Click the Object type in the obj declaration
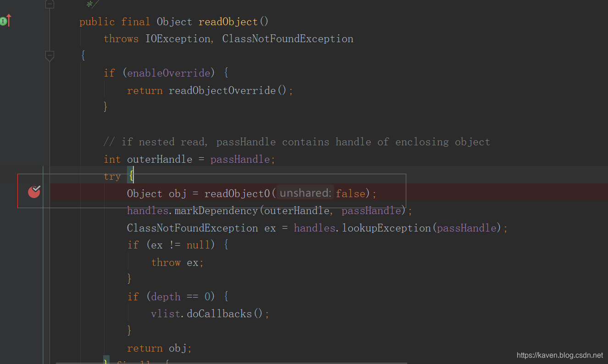Image resolution: width=608 pixels, height=364 pixels. pos(144,193)
